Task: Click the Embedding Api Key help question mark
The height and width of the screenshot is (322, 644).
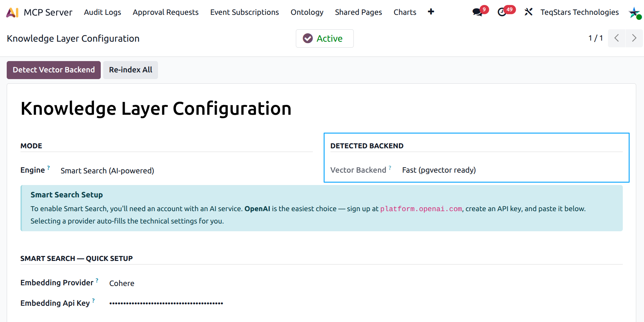Action: 93,301
